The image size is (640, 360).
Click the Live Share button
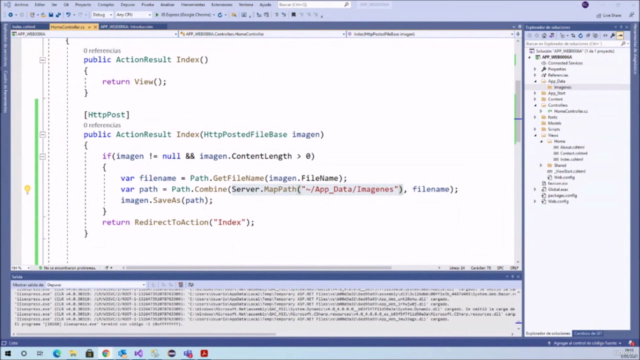tap(609, 16)
